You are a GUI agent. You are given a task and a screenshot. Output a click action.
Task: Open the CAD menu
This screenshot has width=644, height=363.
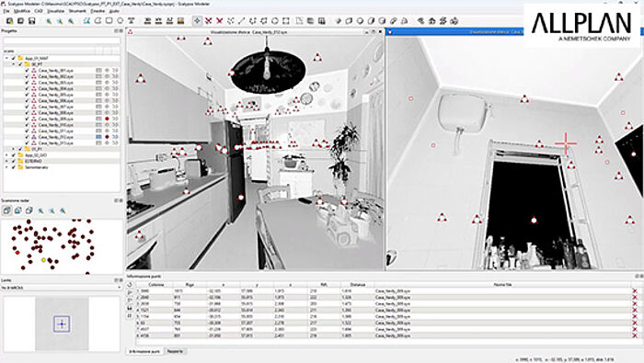click(39, 11)
